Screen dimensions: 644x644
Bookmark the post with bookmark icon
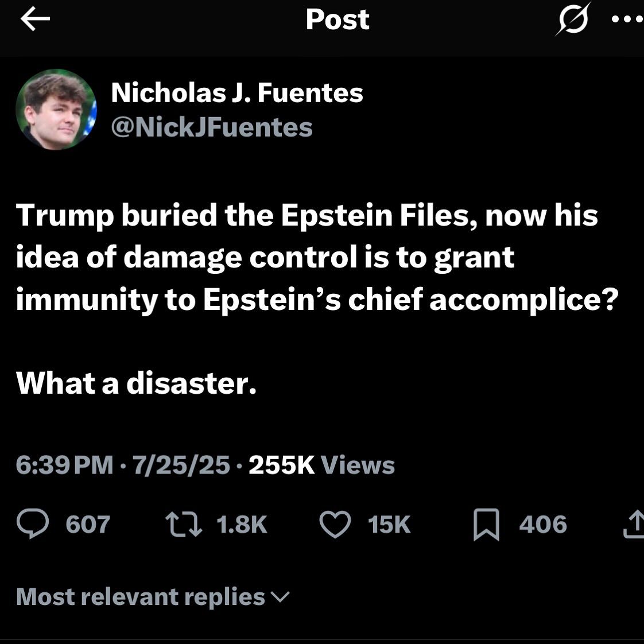point(486,525)
